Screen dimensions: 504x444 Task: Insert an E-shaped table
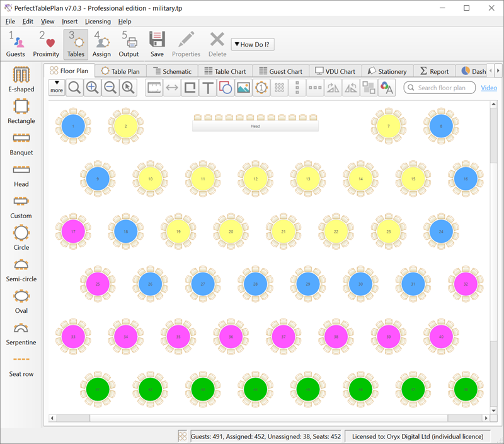[21, 79]
